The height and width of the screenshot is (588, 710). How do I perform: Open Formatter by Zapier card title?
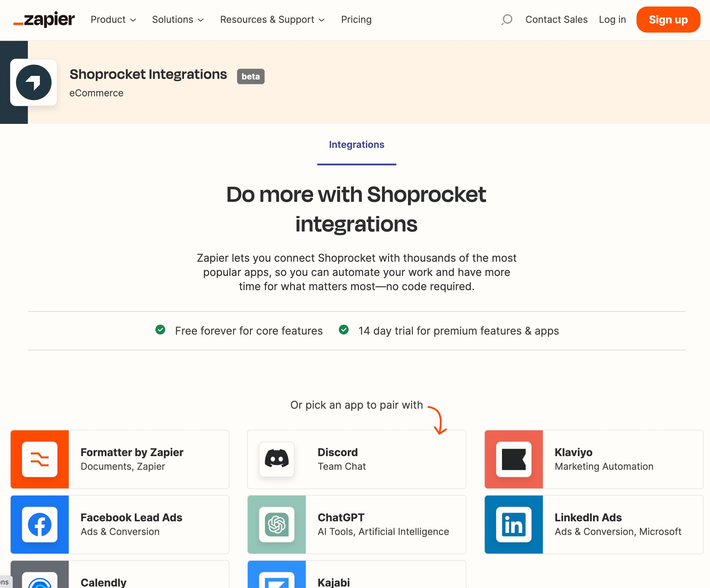click(x=132, y=452)
